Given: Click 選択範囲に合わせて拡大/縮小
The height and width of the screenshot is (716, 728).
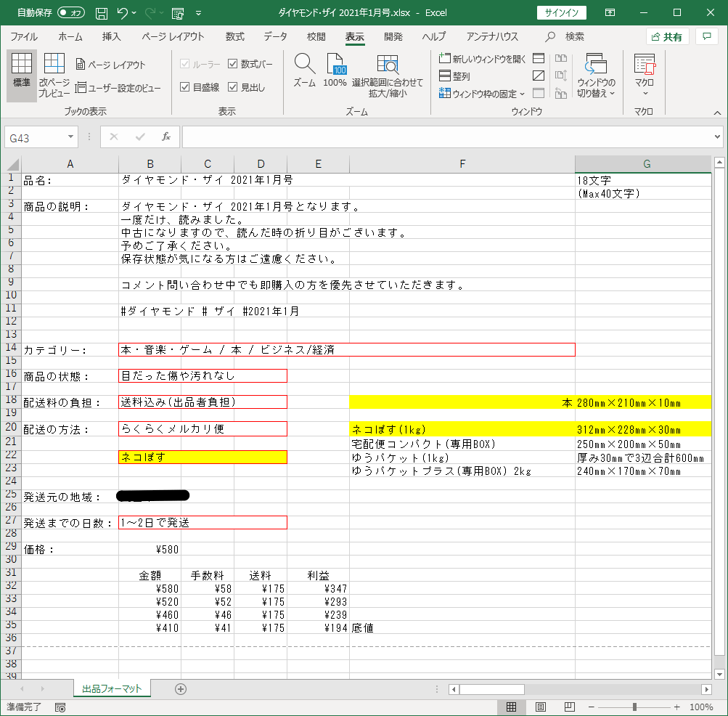Looking at the screenshot, I should pyautogui.click(x=388, y=76).
